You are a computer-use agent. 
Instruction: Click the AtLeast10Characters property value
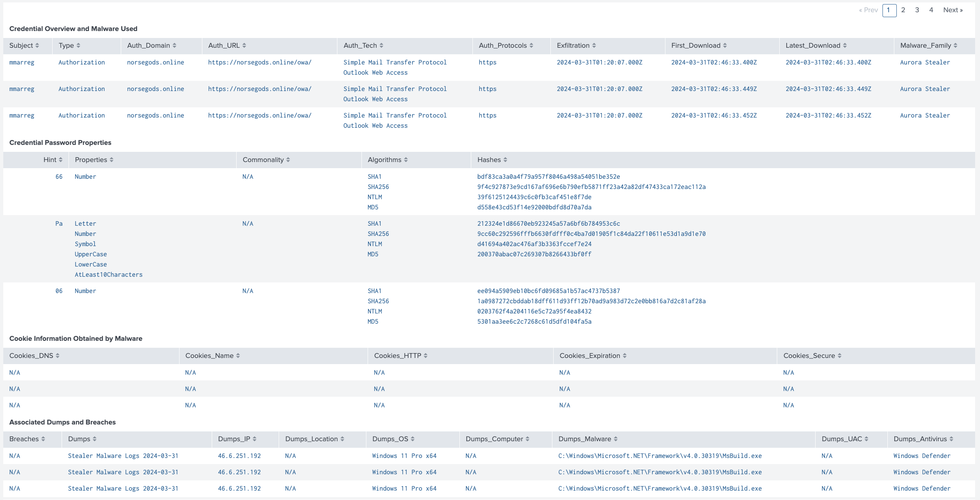pyautogui.click(x=109, y=275)
